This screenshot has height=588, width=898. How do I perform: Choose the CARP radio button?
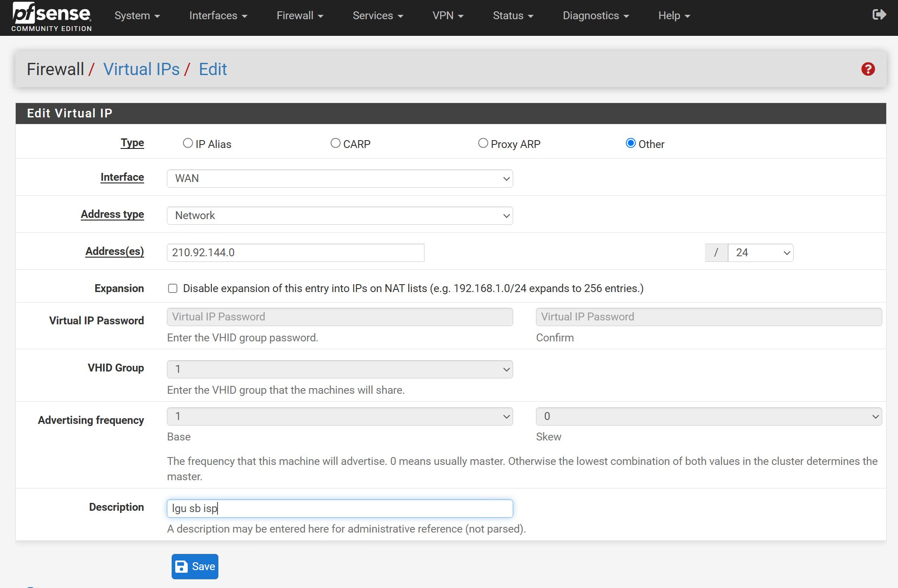pyautogui.click(x=335, y=143)
